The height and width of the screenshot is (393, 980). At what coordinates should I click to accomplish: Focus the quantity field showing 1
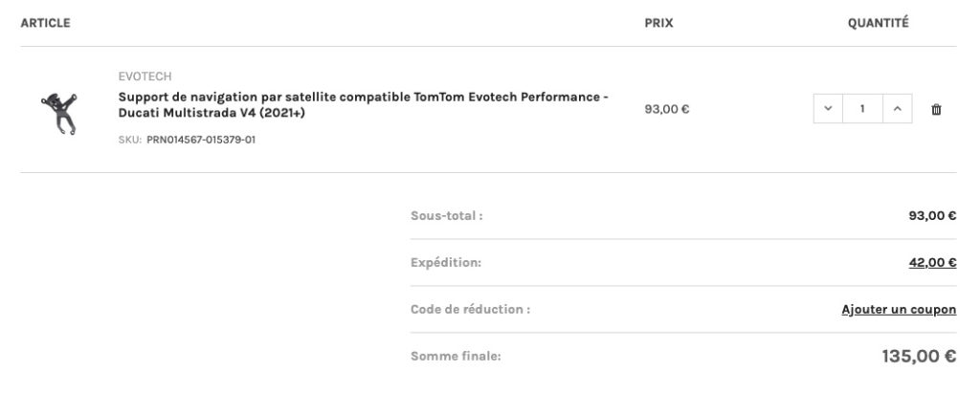(x=862, y=109)
